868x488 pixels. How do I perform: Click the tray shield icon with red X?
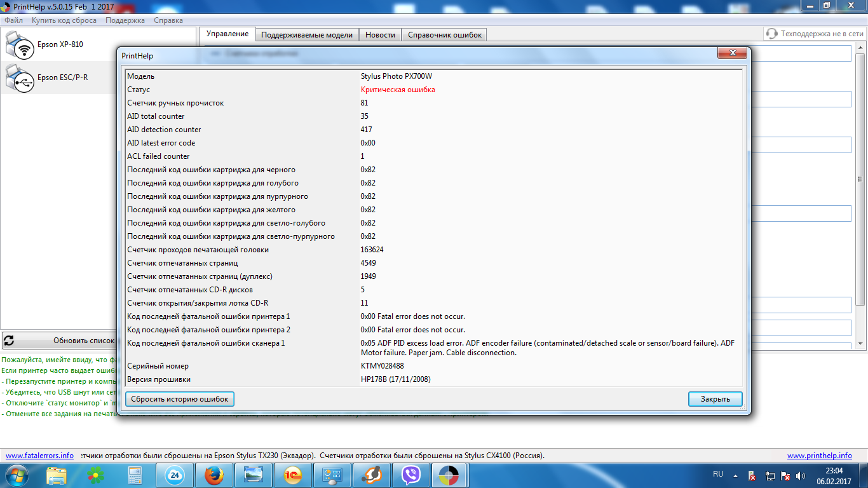(752, 475)
